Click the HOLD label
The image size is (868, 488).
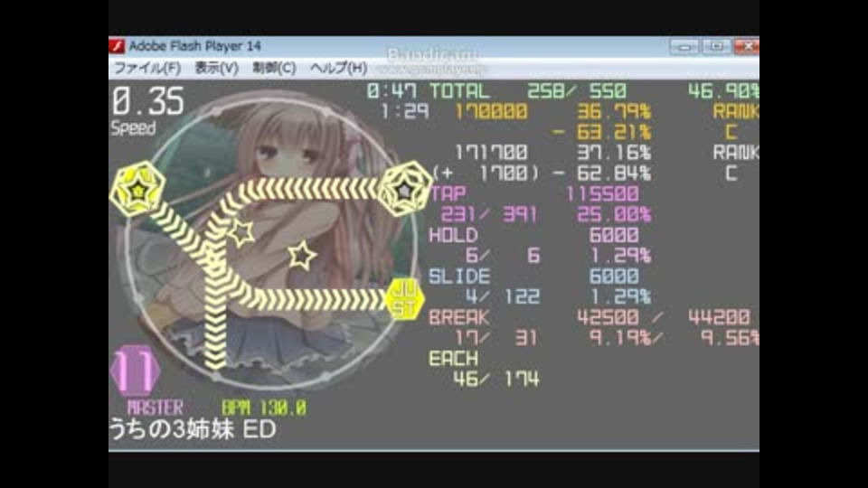pos(453,235)
